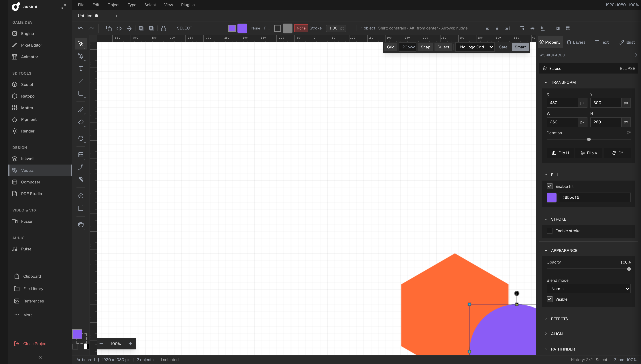
Task: Pick the Rectangle shape tool
Action: pyautogui.click(x=80, y=93)
